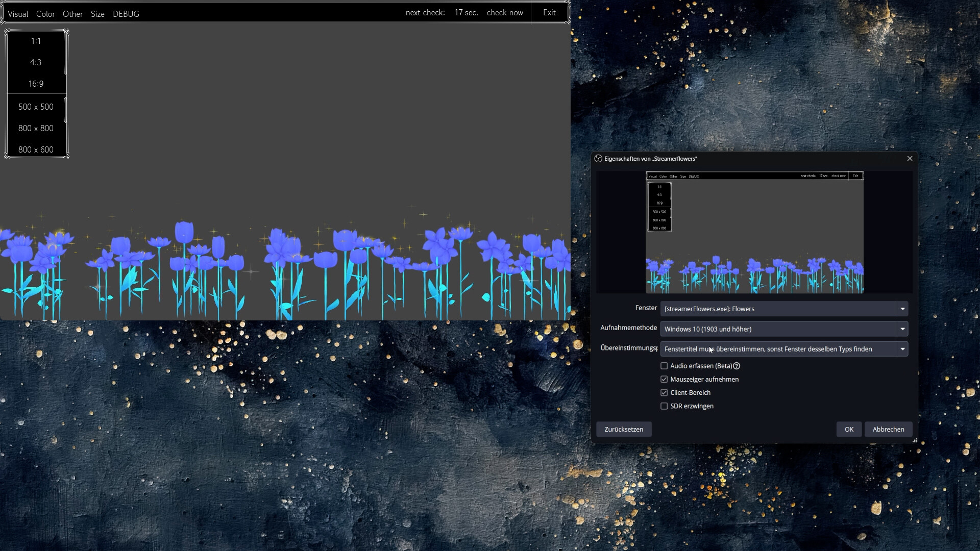Choose the 500 x 500 size preset

[x=36, y=107]
